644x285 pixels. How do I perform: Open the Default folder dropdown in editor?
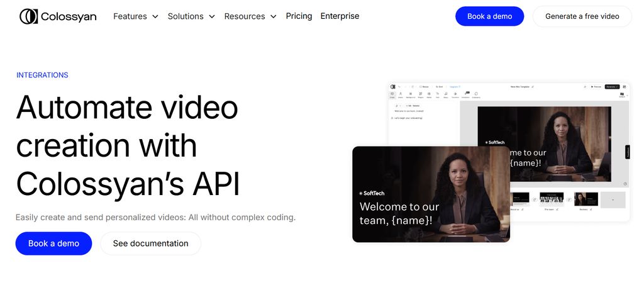(622, 95)
